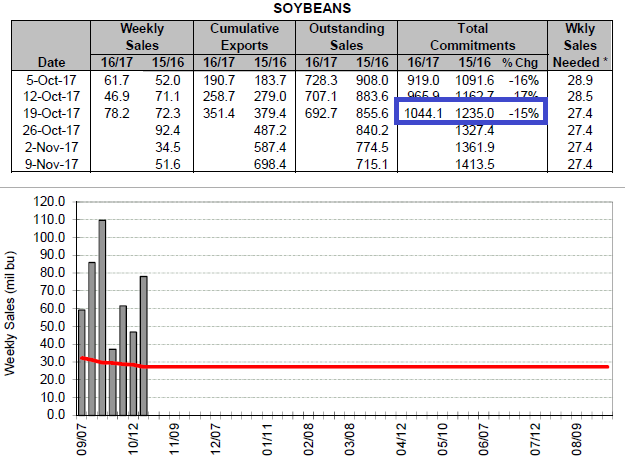Select the Total Commitments column header
The width and height of the screenshot is (625, 466).
click(472, 37)
